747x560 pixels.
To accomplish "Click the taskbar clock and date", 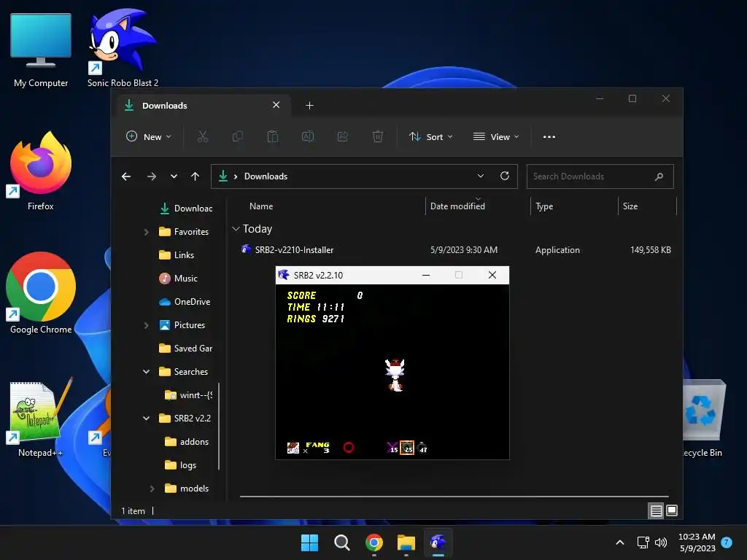I will (x=697, y=542).
